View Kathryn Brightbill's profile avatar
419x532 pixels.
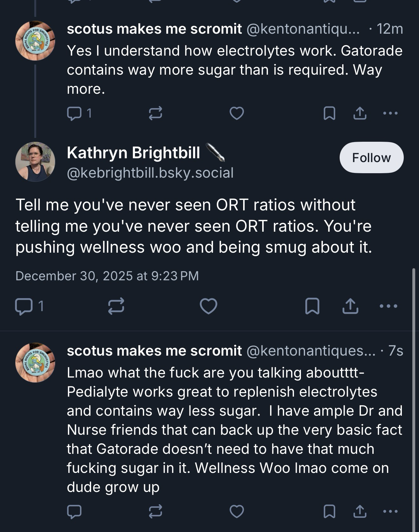pos(35,162)
